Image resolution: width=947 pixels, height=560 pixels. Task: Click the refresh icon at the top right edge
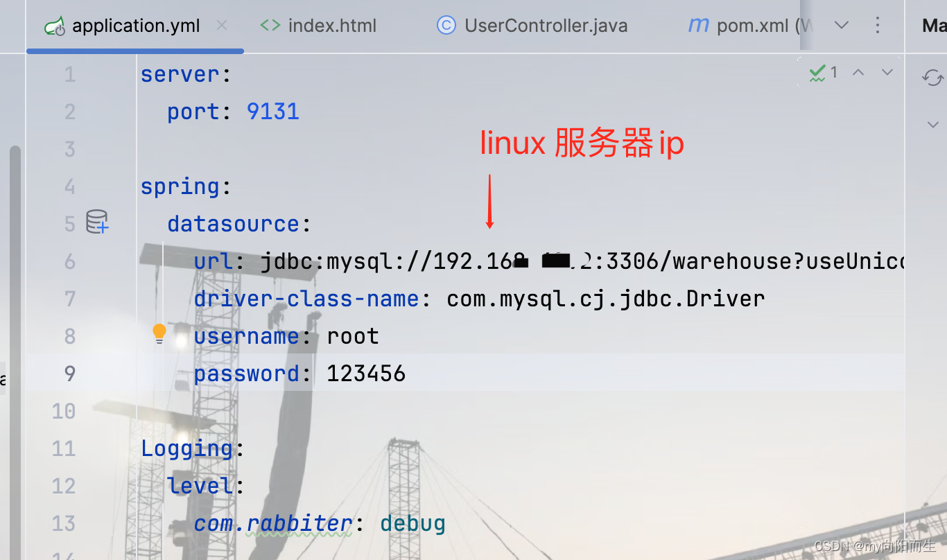[x=932, y=78]
